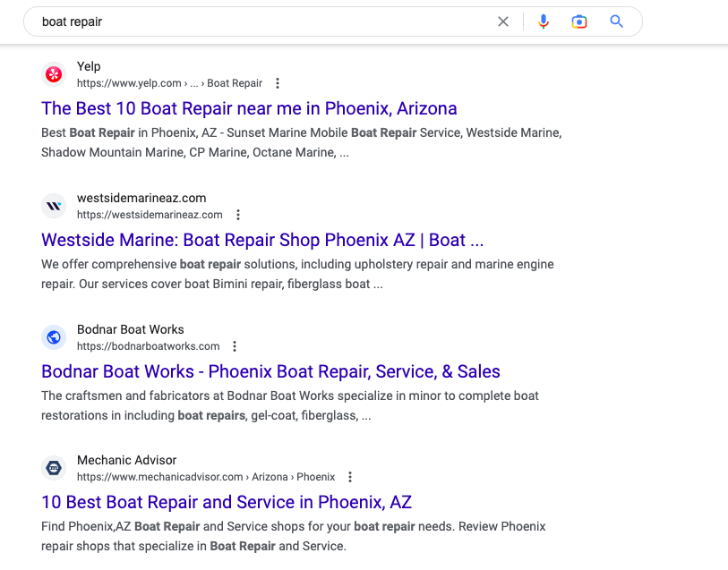The height and width of the screenshot is (570, 728).
Task: Start voice search with microphone icon
Action: point(544,21)
